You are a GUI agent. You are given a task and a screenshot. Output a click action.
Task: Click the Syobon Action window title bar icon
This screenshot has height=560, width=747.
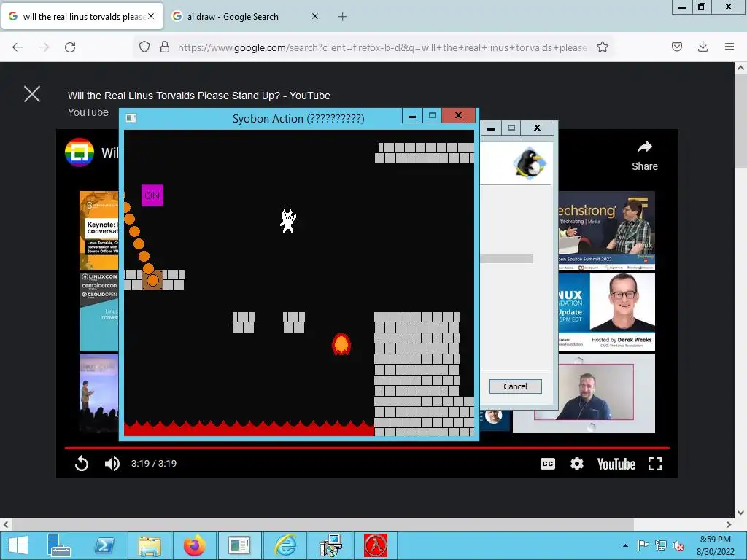tap(131, 118)
